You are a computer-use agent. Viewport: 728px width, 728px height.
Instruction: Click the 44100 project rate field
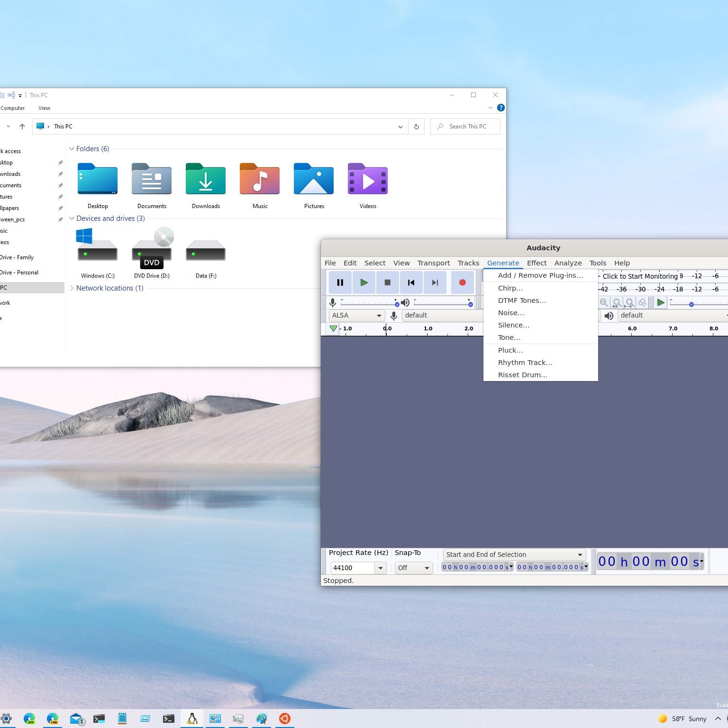tap(353, 568)
